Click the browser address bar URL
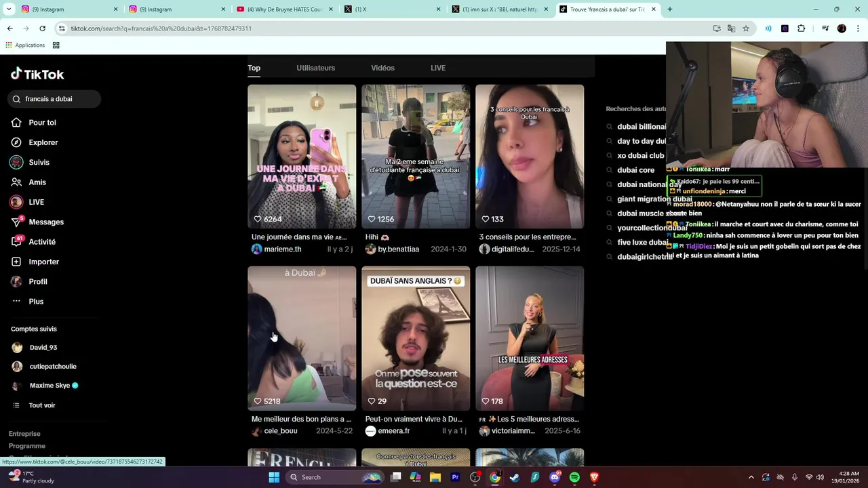Viewport: 868px width, 488px height. coord(161,28)
